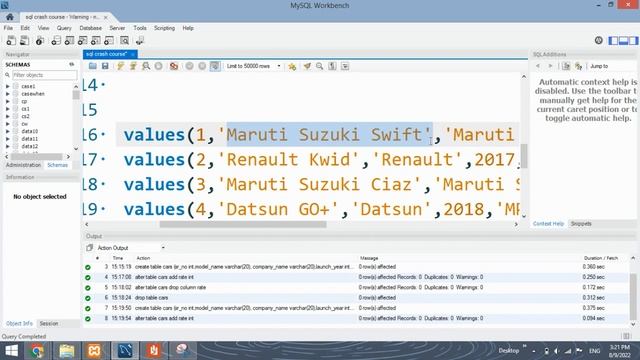Open the Database menu

click(91, 28)
